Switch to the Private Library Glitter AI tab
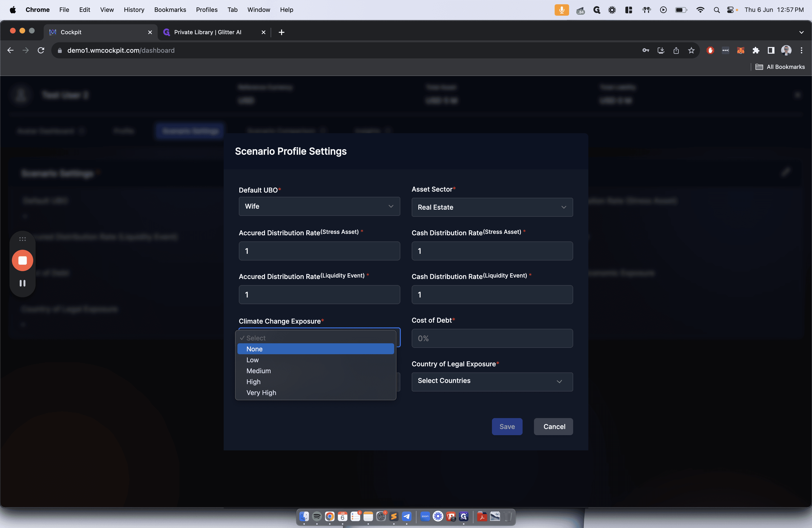Viewport: 812px width, 528px height. [214, 32]
